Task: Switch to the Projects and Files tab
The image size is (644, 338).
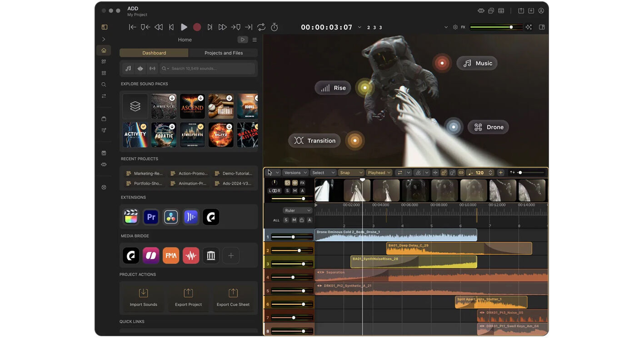Action: (224, 53)
